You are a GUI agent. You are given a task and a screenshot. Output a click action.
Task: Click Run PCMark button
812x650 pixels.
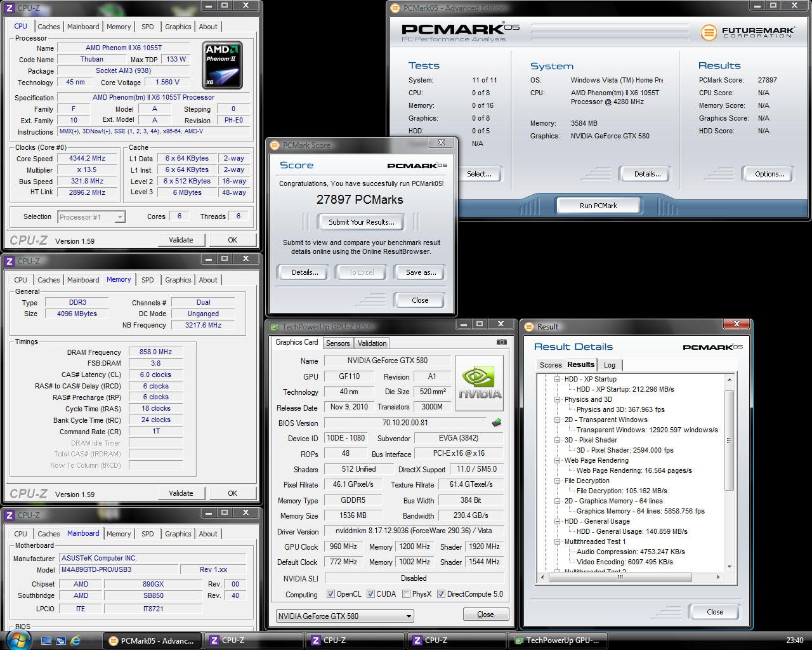pyautogui.click(x=598, y=206)
